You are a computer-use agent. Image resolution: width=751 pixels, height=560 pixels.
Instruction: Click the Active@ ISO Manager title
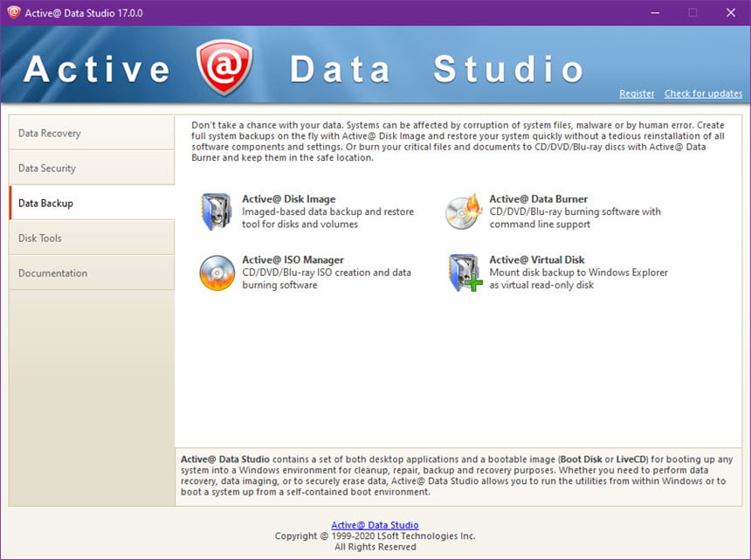coord(293,259)
